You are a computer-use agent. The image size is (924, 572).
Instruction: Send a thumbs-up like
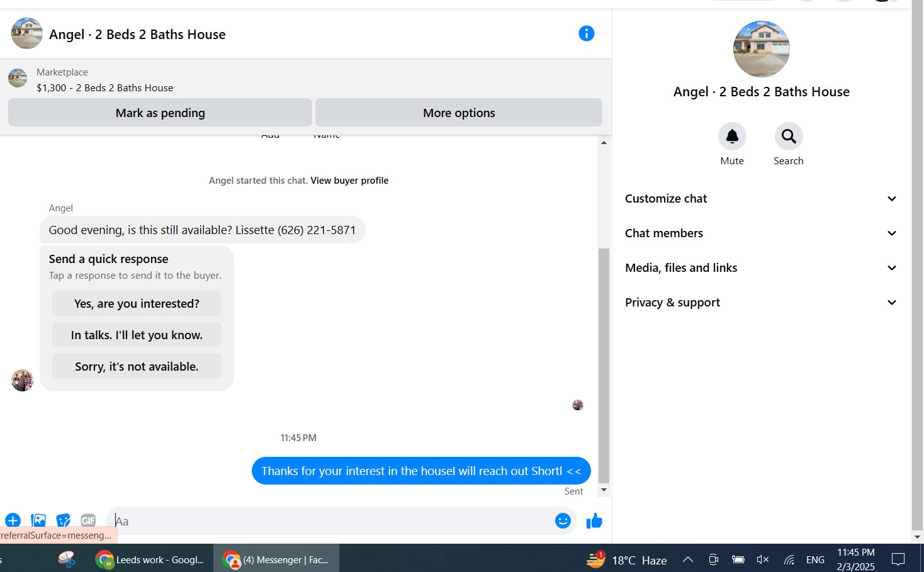point(594,521)
